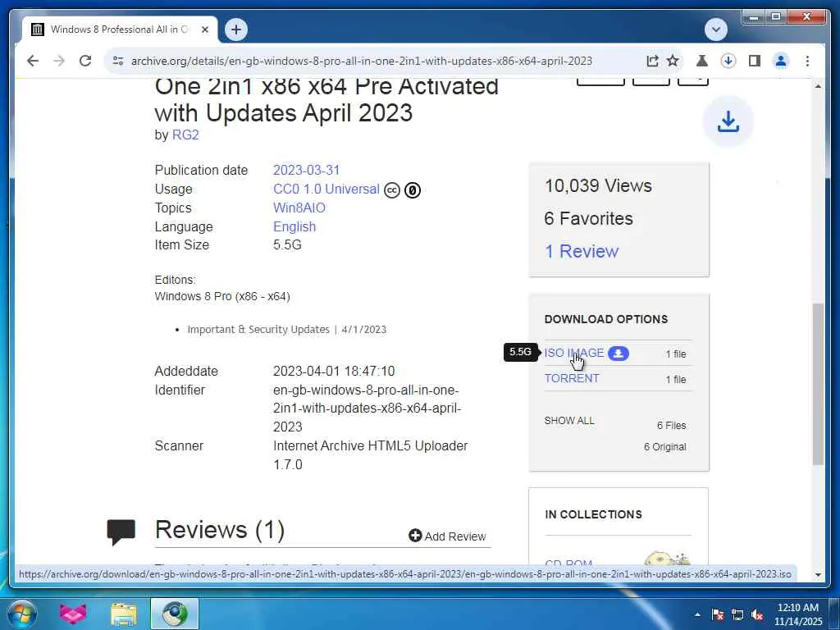Click the 2023-03-31 publication date link
The image size is (840, 630).
pos(307,171)
